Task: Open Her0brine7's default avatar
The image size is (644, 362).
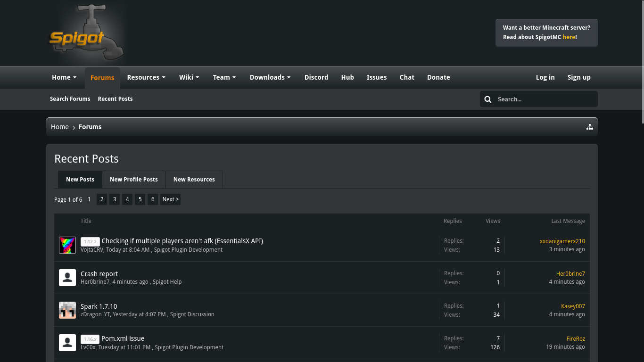Action: (x=67, y=278)
